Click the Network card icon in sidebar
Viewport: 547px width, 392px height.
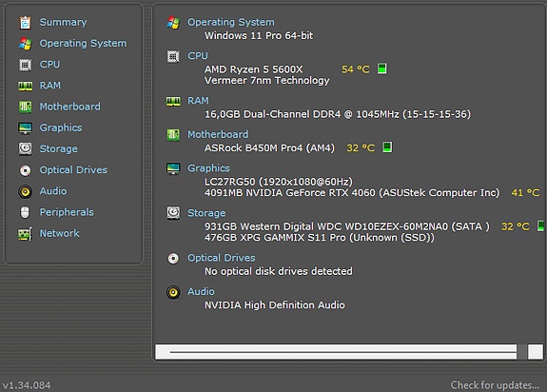tap(25, 234)
